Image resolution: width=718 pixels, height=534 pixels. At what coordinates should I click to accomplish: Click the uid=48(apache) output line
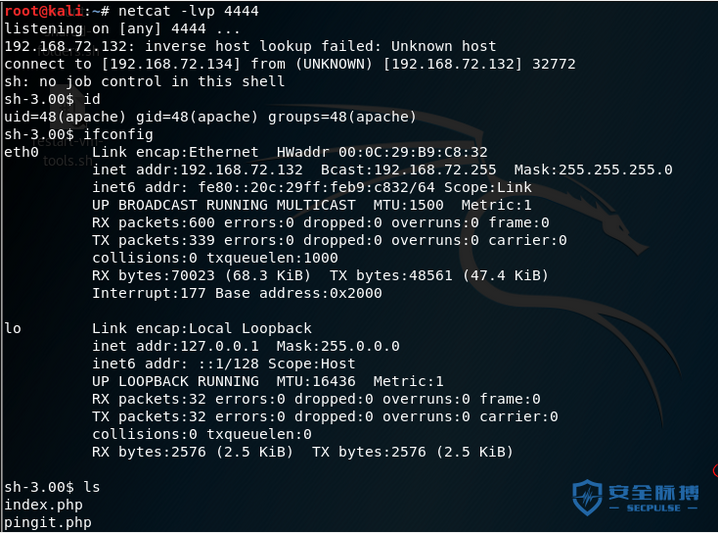210,117
